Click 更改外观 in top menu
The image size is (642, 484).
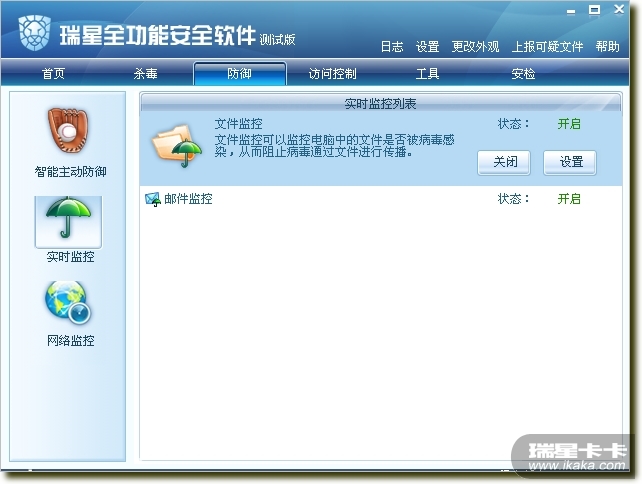[x=475, y=47]
